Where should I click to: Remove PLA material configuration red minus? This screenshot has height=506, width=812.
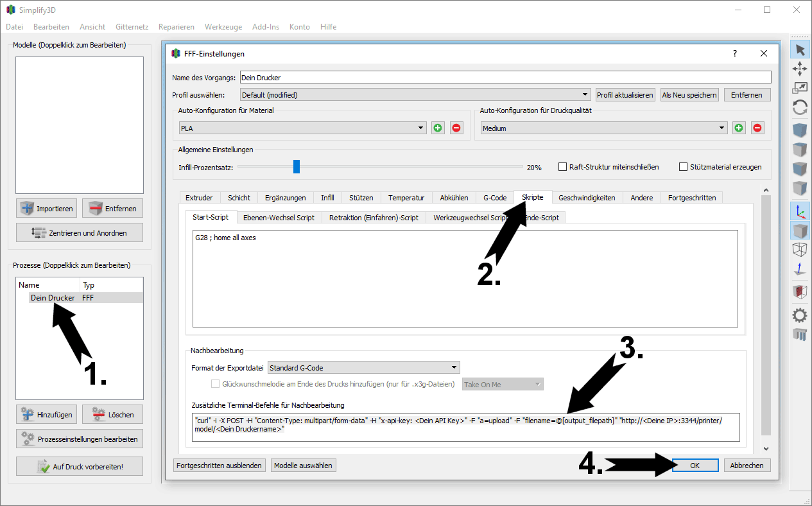pos(456,128)
